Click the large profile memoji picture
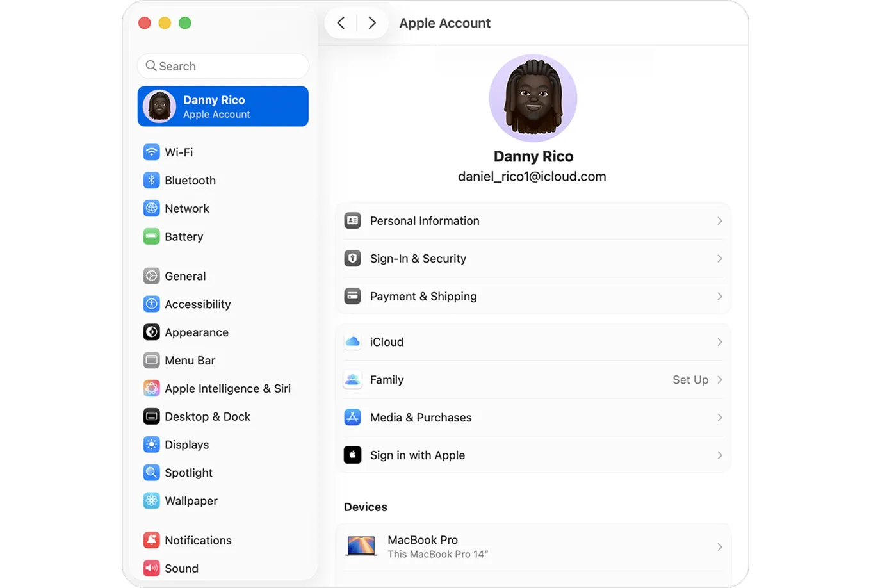 click(533, 98)
